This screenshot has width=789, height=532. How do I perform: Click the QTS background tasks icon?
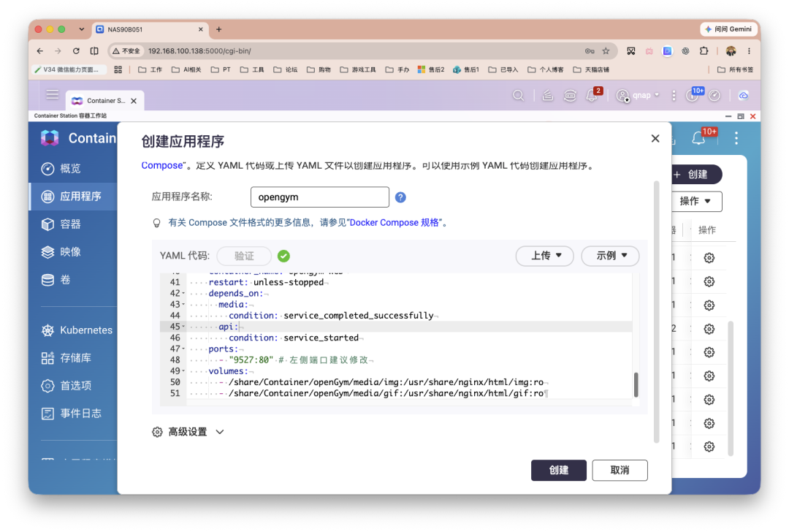pos(547,95)
